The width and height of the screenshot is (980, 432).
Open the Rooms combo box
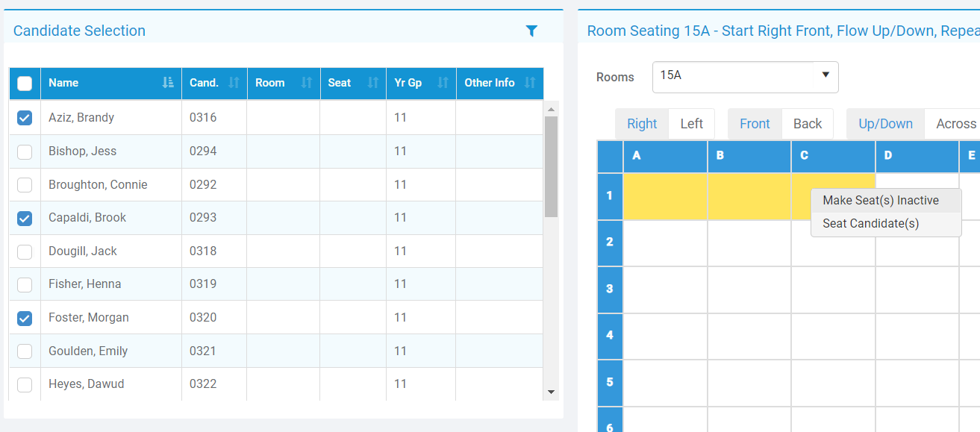[x=745, y=77]
